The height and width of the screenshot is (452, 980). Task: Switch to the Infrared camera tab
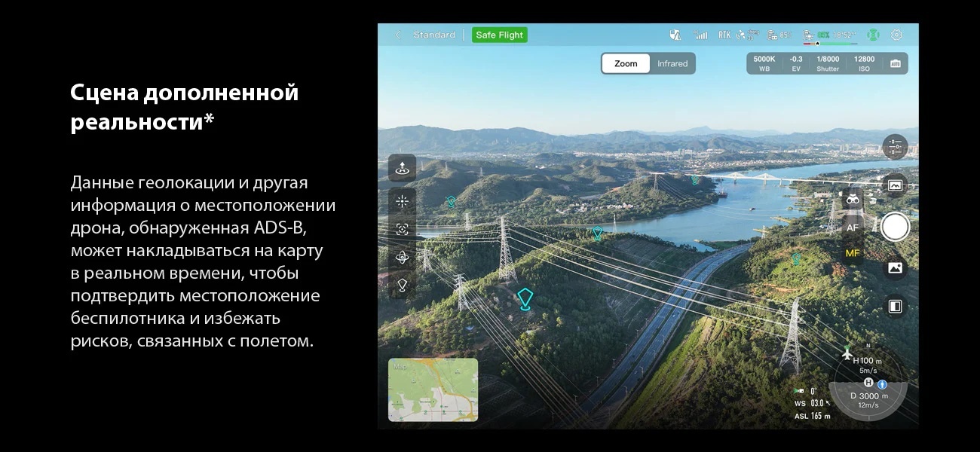click(x=672, y=64)
